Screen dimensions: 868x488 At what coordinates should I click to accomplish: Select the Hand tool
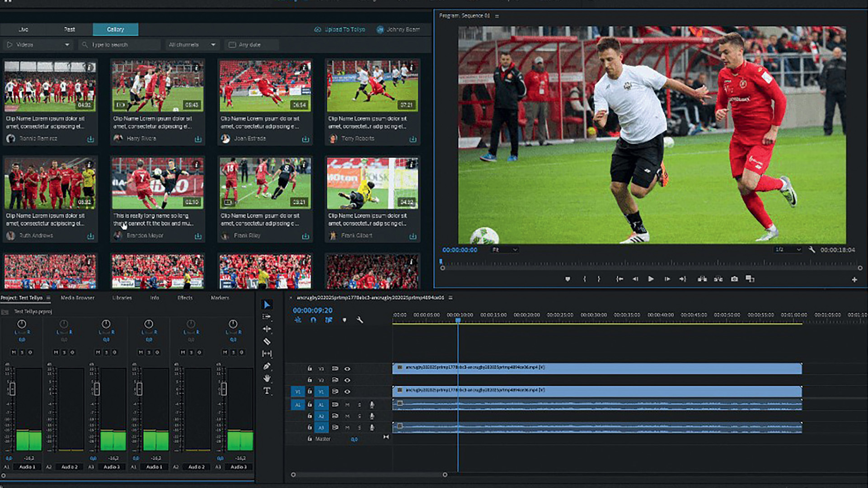(267, 378)
